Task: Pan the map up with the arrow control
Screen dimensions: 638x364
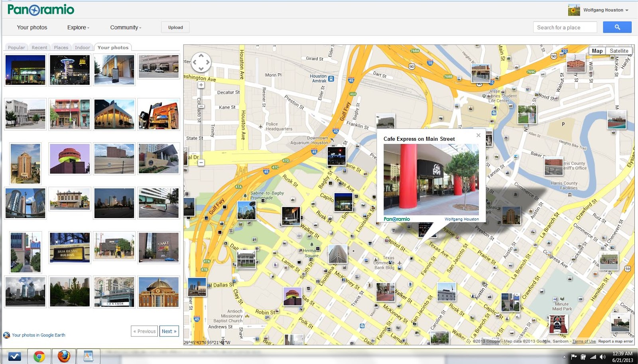Action: click(x=201, y=56)
